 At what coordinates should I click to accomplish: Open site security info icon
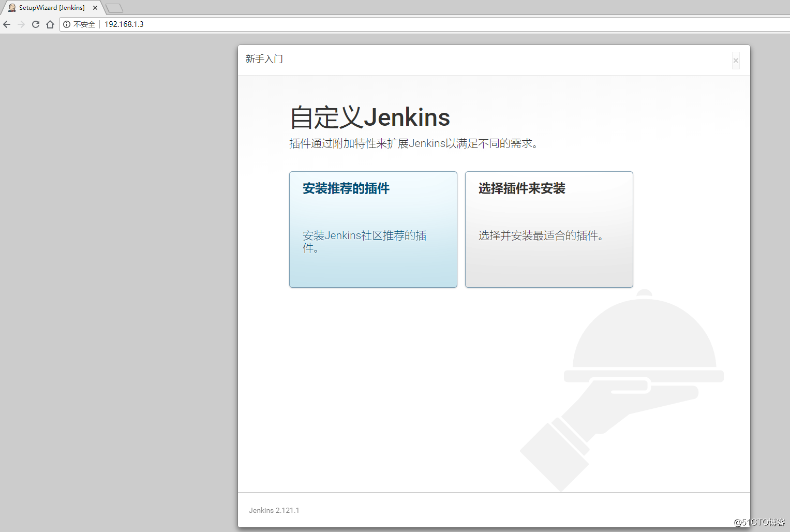[67, 24]
